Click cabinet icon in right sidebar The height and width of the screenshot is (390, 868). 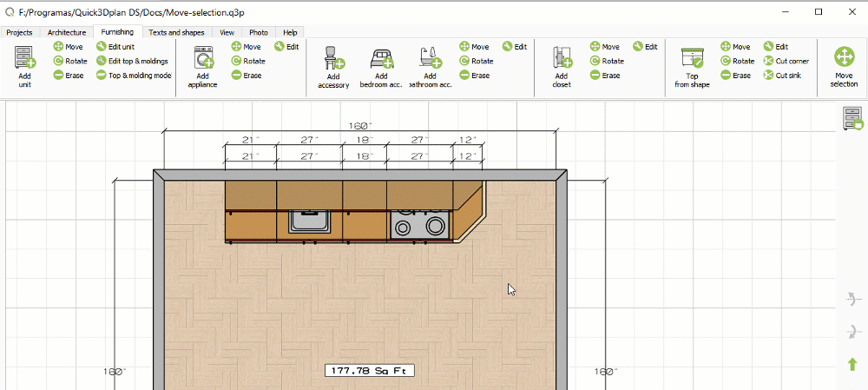(852, 119)
